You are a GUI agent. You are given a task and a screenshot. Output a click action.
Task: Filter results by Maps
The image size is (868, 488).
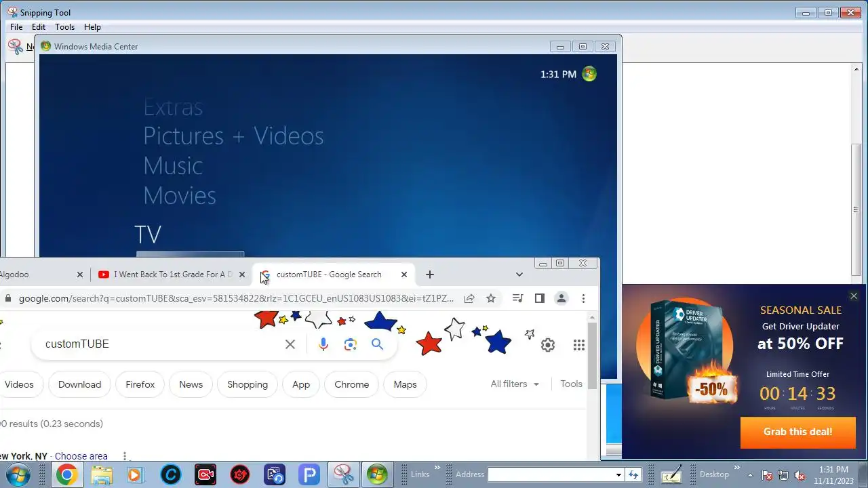(406, 384)
